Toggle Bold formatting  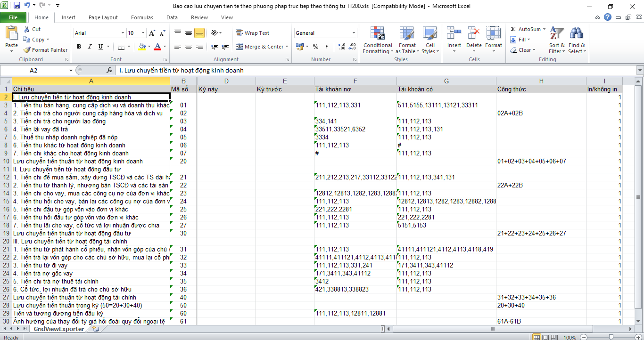(x=79, y=47)
